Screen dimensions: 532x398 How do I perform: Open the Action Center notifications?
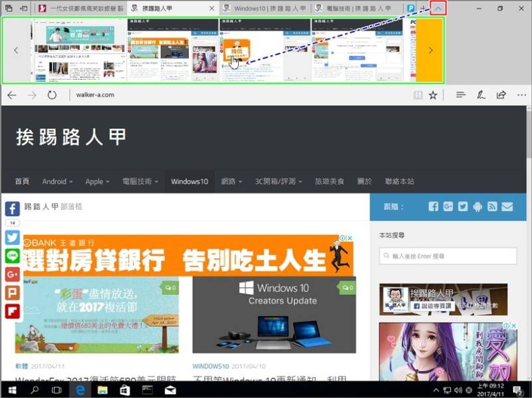point(518,390)
